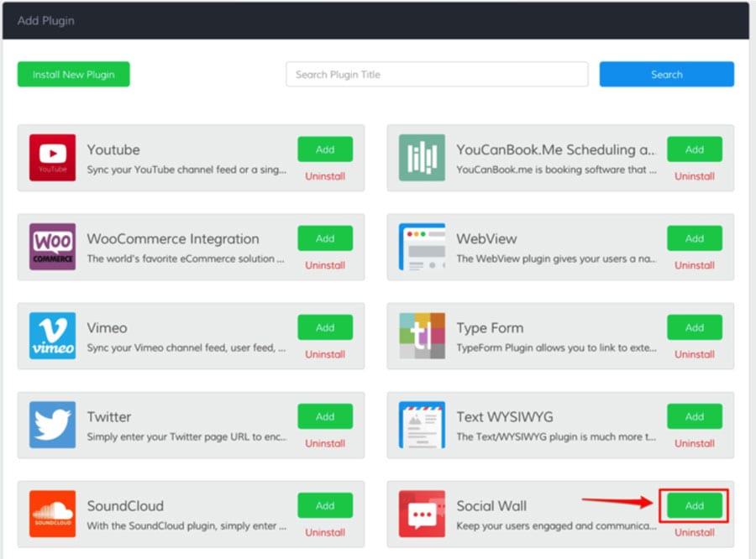756x559 pixels.
Task: Add the WebView plugin
Action: pyautogui.click(x=695, y=238)
